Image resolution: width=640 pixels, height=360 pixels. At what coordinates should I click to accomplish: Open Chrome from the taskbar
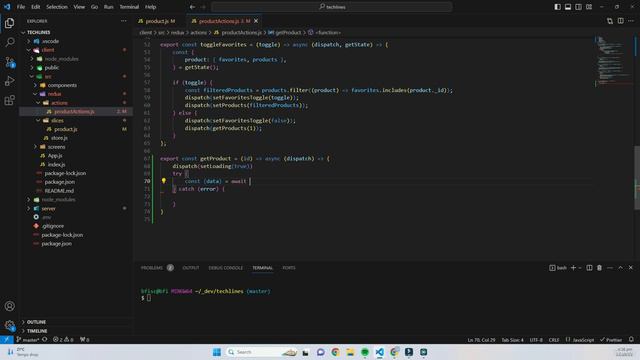(335, 352)
